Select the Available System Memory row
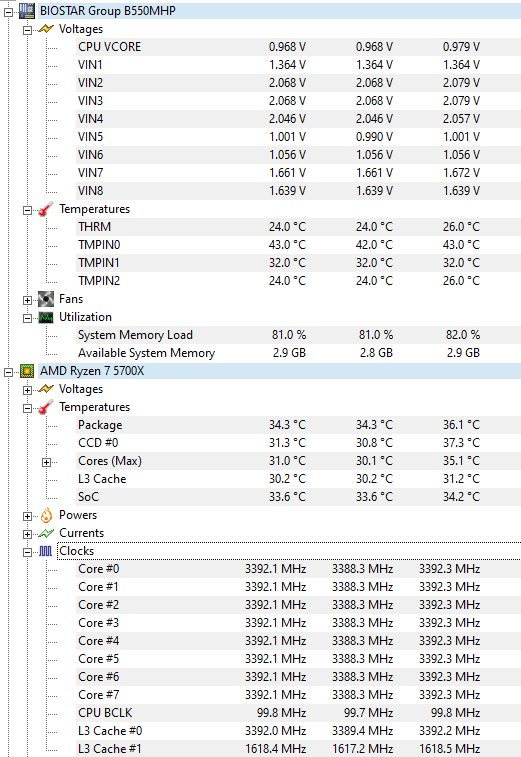This screenshot has height=757, width=521. click(x=298, y=353)
